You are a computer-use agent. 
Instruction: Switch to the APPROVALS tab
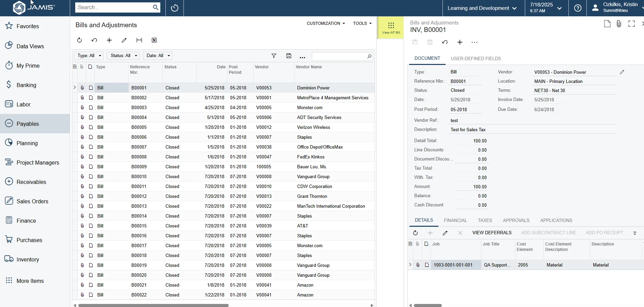point(516,220)
